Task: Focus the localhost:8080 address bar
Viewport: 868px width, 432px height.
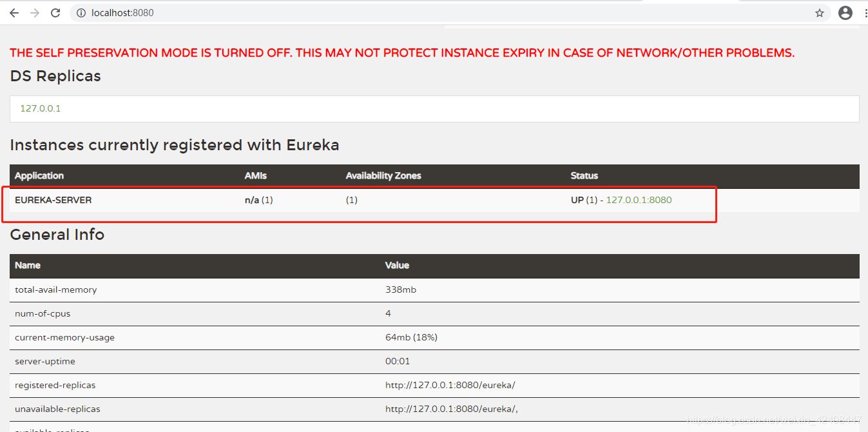Action: (387, 13)
